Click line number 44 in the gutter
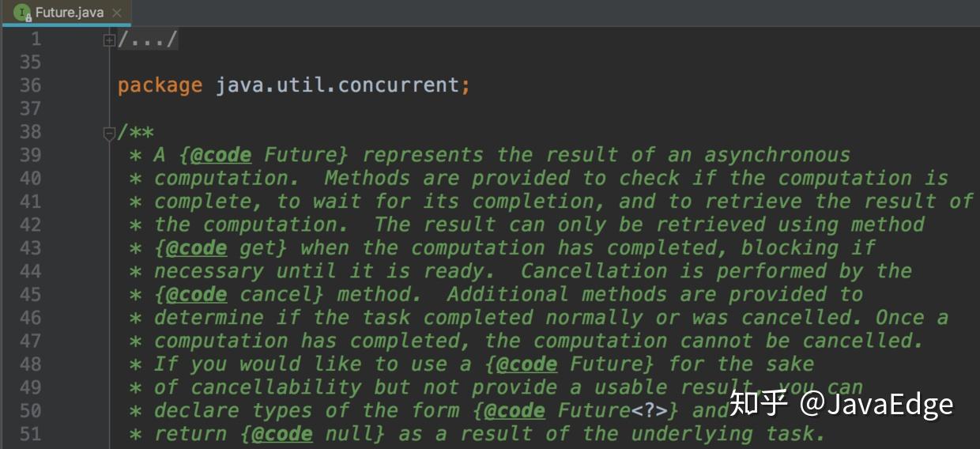Image resolution: width=980 pixels, height=449 pixels. 30,272
